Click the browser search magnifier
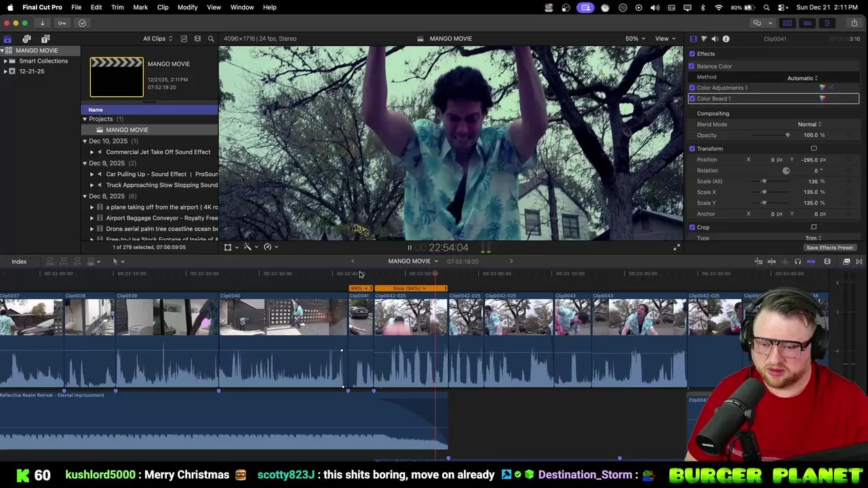Image resolution: width=868 pixels, height=488 pixels. tap(211, 39)
